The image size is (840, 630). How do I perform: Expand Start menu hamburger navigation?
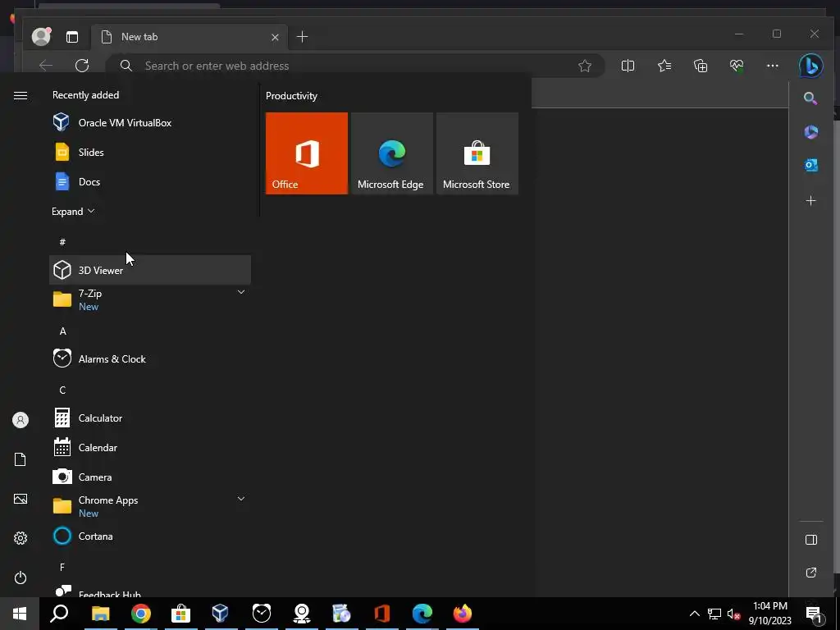21,95
